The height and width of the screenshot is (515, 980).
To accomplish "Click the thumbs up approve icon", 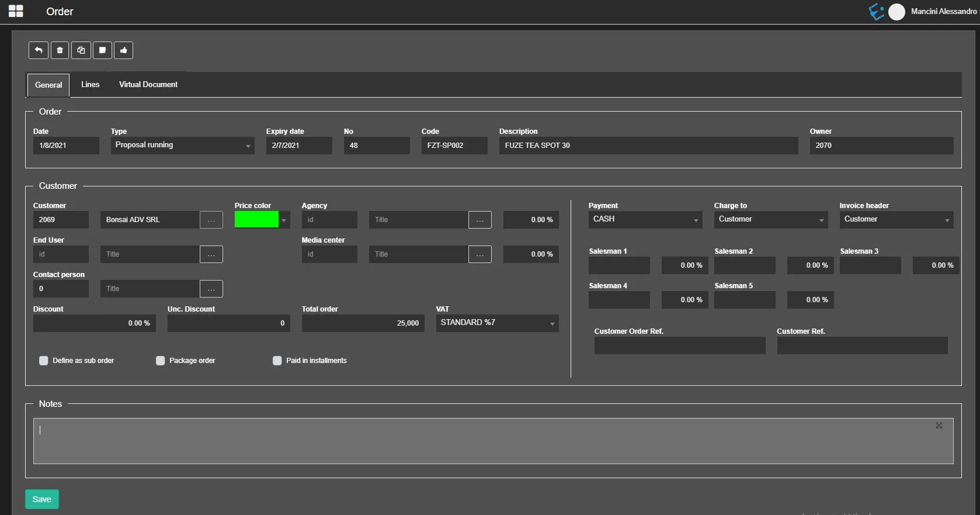I will click(x=123, y=50).
